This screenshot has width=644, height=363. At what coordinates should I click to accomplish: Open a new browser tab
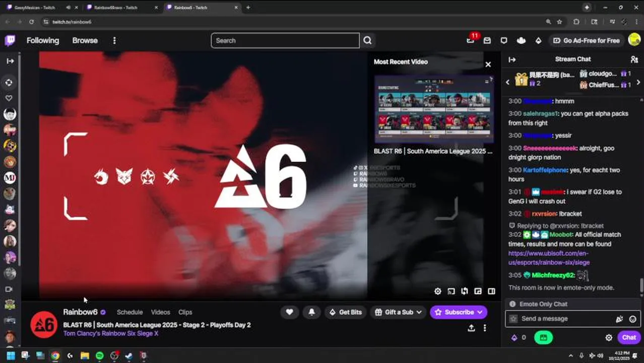(x=248, y=8)
